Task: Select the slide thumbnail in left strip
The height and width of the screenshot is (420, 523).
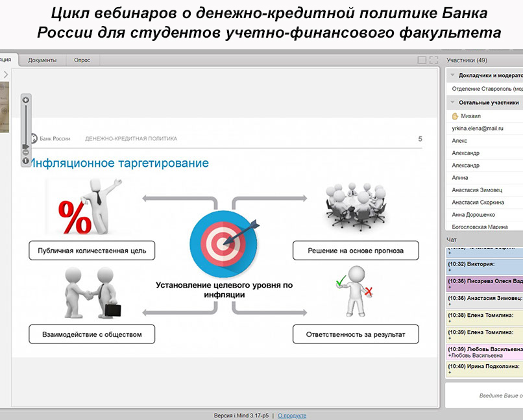Action: (x=4, y=107)
